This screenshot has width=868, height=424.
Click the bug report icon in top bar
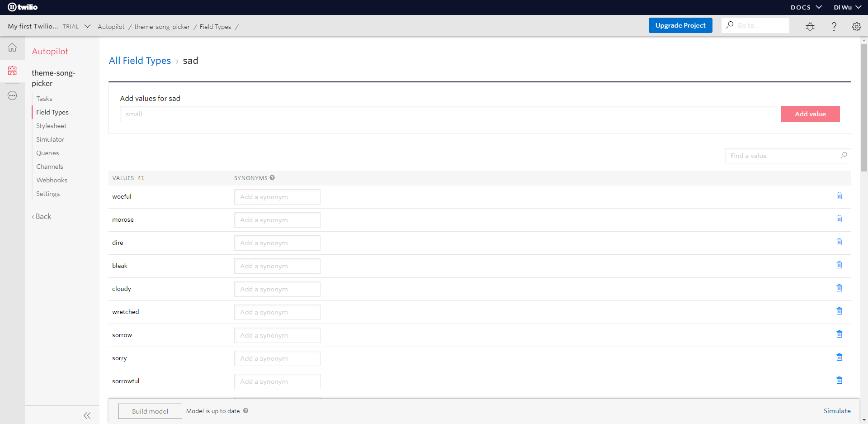(x=810, y=26)
